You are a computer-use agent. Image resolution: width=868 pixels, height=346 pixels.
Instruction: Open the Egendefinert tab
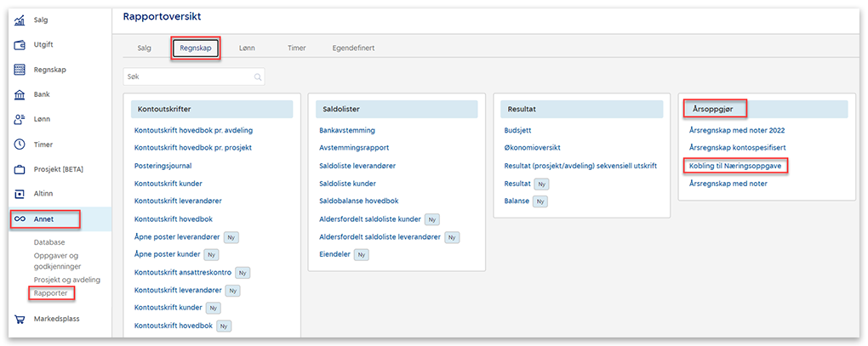[353, 48]
